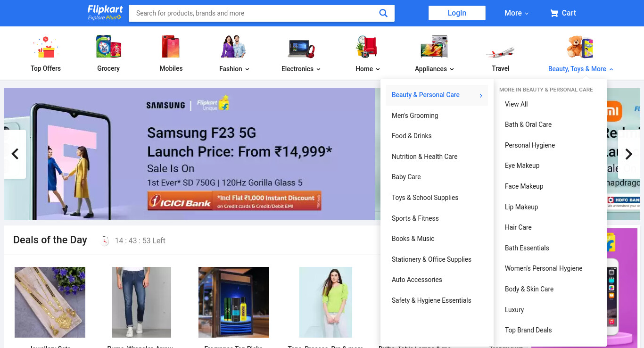
Task: Click the Deals of the Day heading
Action: click(x=50, y=240)
